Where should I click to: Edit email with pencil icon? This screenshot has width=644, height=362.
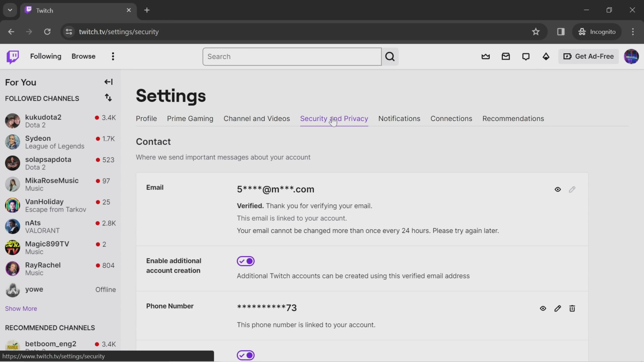tap(572, 189)
